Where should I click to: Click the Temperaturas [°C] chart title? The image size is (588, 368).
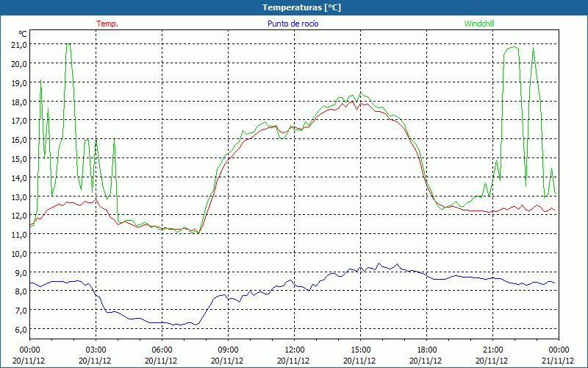point(301,7)
